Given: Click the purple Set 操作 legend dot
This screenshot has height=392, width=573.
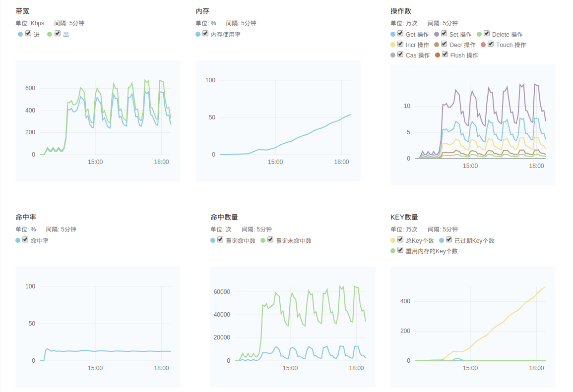Looking at the screenshot, I should [x=437, y=34].
